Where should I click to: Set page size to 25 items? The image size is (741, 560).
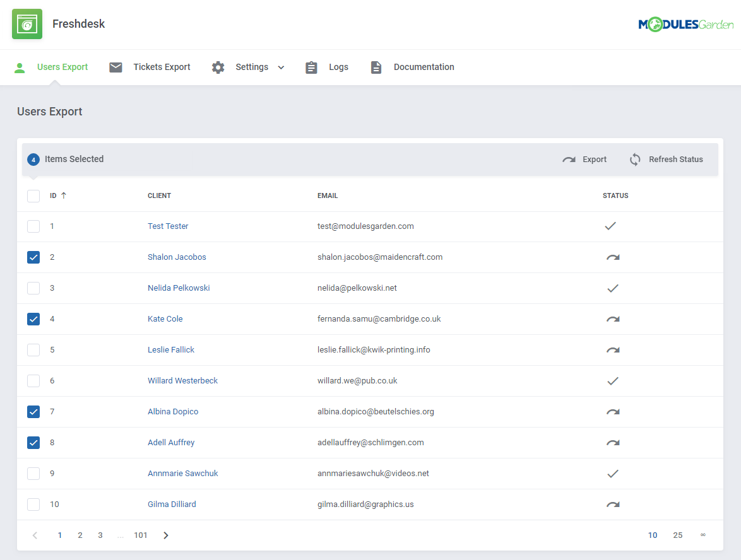pyautogui.click(x=678, y=535)
